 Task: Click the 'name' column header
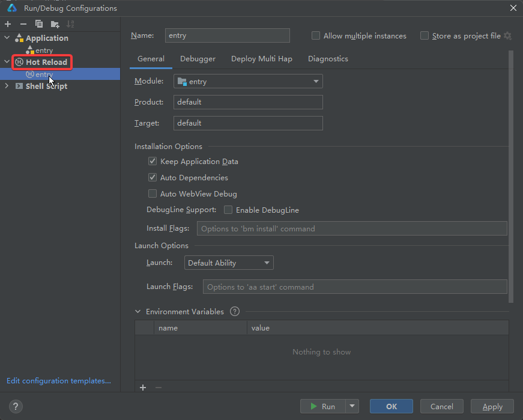click(x=200, y=328)
